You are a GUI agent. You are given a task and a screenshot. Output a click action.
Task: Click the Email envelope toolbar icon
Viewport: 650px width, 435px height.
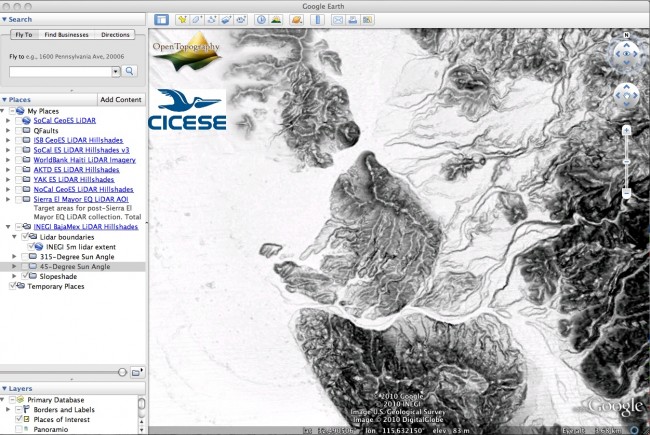(x=337, y=19)
